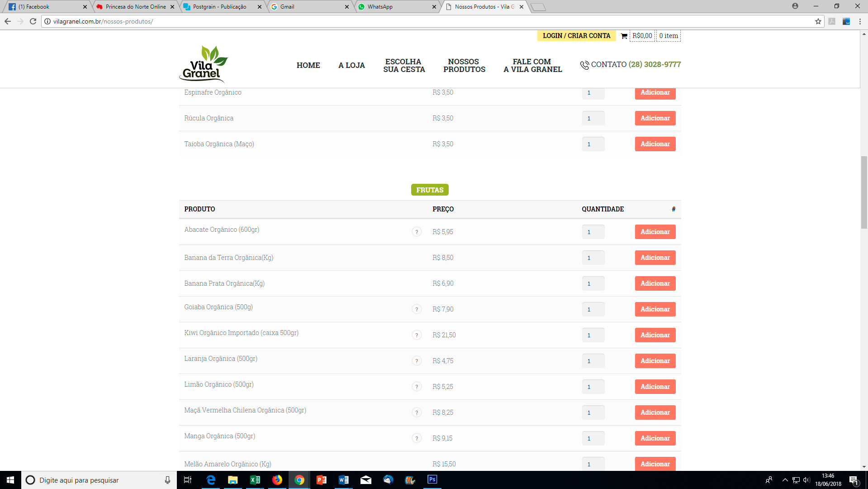Add Manga Orgânica to cart

click(x=655, y=438)
